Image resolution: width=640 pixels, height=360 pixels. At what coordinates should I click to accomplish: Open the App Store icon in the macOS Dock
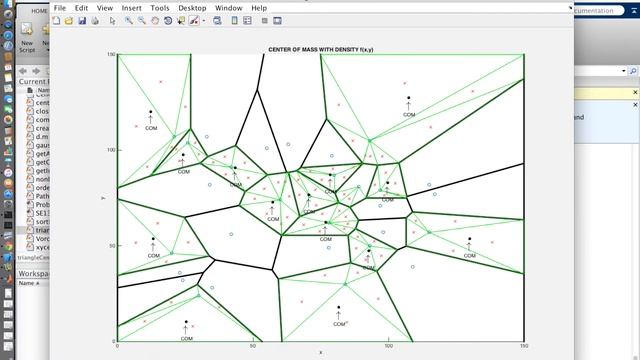point(8,193)
